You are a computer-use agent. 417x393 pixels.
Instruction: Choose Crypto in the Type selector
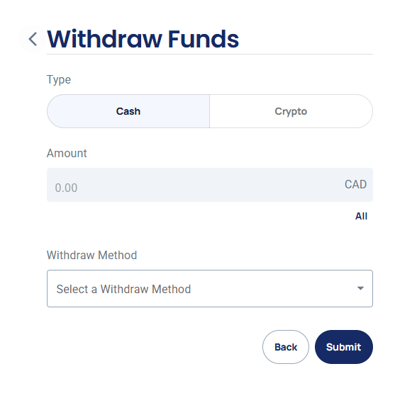291,111
